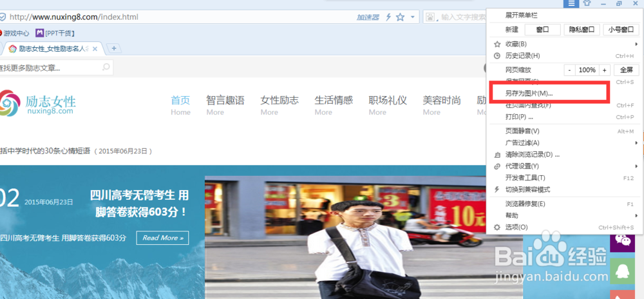Open 历史记录(H) menu entry
Viewport: 644px width, 299px height.
(565, 55)
